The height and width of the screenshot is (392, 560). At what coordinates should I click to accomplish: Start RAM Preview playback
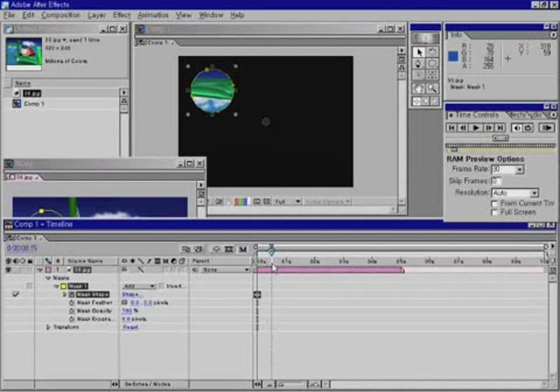(547, 128)
